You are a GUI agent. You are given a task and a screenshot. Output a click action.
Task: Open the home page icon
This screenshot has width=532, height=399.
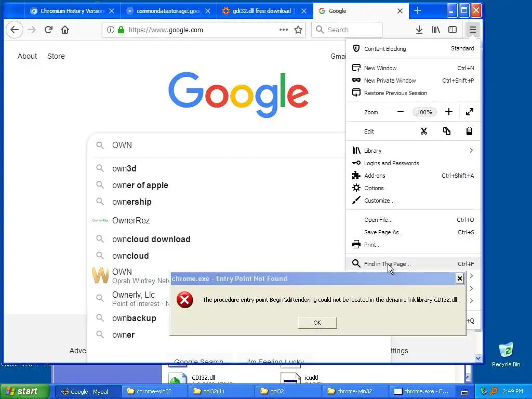(x=65, y=30)
